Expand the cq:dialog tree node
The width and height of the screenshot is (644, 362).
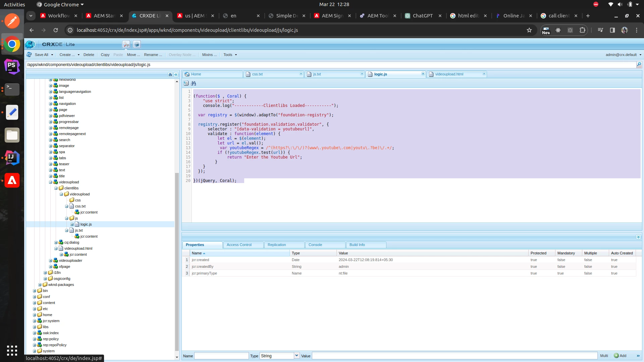[56, 242]
